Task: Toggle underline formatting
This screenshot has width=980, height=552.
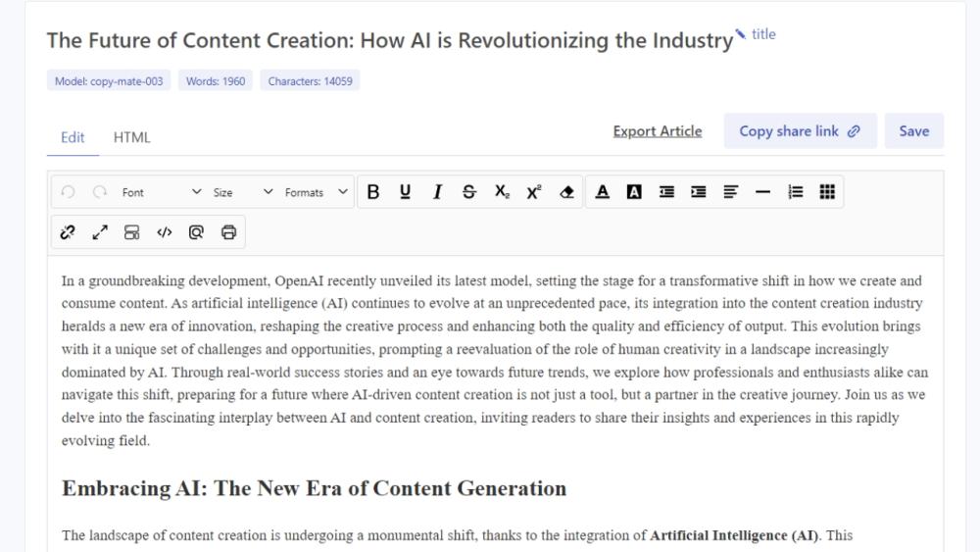Action: click(405, 192)
